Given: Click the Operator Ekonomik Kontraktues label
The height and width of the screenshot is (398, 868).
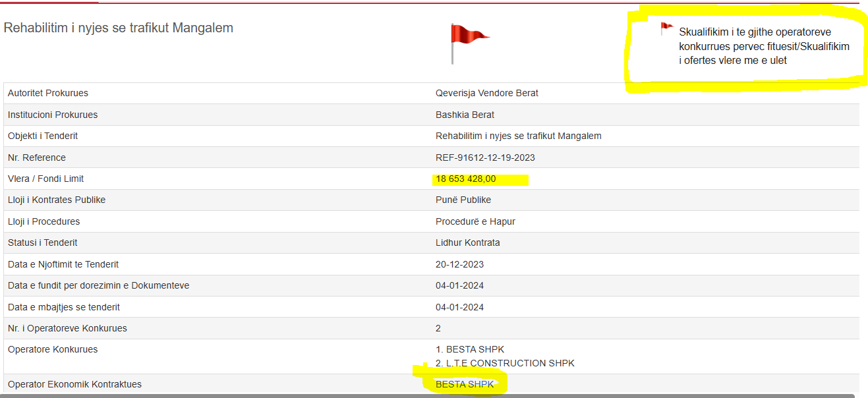Looking at the screenshot, I should (x=74, y=384).
